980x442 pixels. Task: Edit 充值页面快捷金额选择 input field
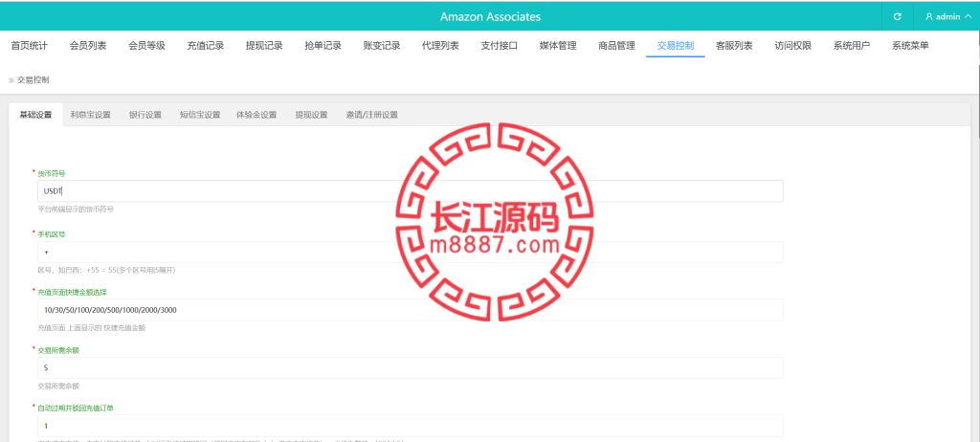[410, 309]
